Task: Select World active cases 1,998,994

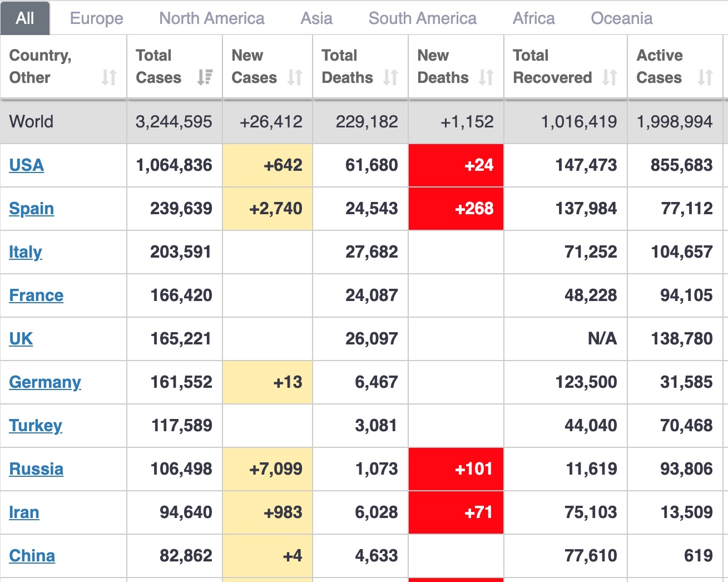Action: click(675, 122)
